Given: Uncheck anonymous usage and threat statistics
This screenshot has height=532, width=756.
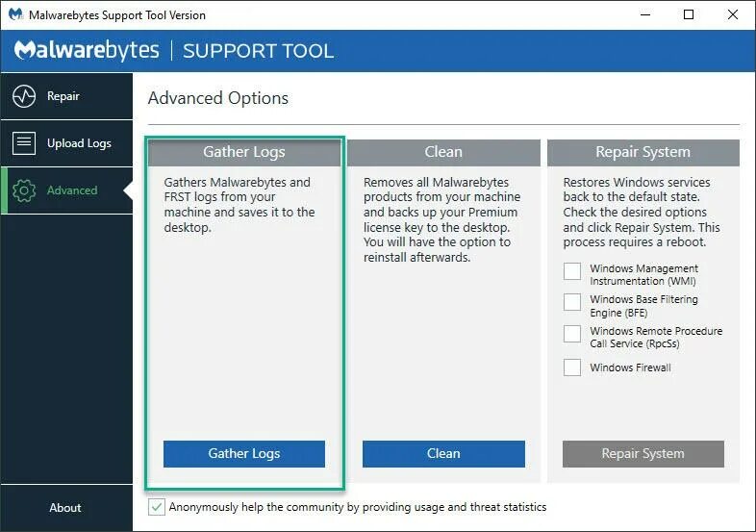Looking at the screenshot, I should pyautogui.click(x=157, y=507).
